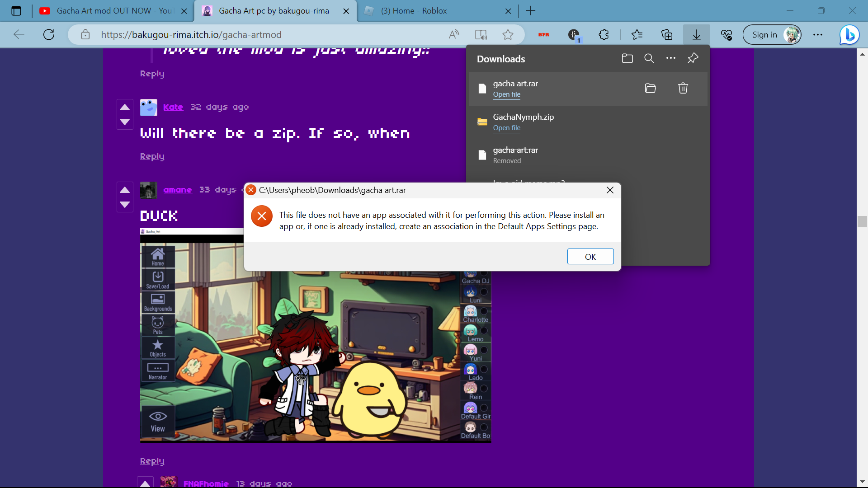
Task: Toggle upvote arrow for Kate's comment
Action: pos(125,107)
